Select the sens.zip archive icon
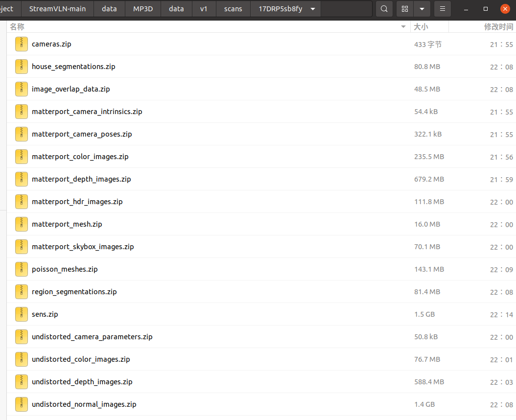Viewport: 516px width, 420px height. pyautogui.click(x=22, y=314)
